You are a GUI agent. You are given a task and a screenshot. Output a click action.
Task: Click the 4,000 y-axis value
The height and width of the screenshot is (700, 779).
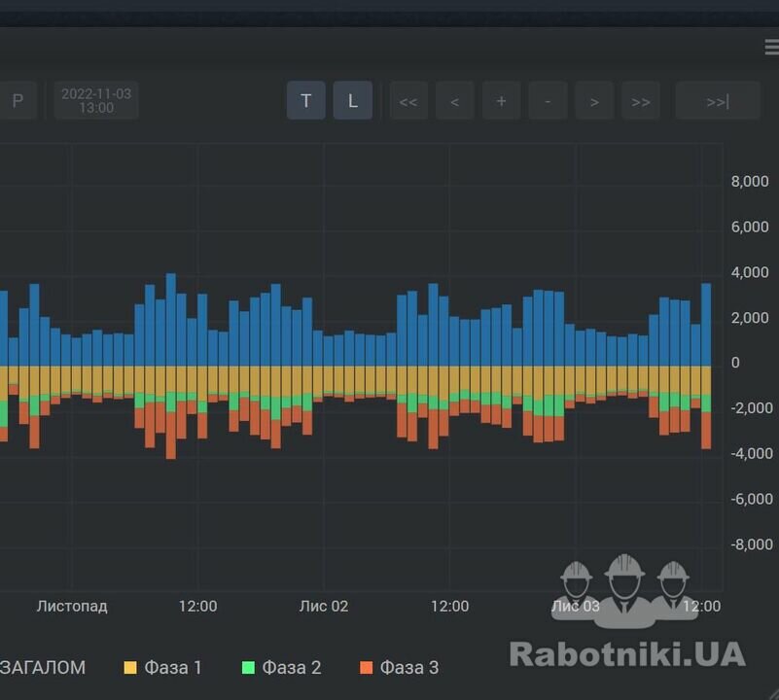[x=750, y=272]
